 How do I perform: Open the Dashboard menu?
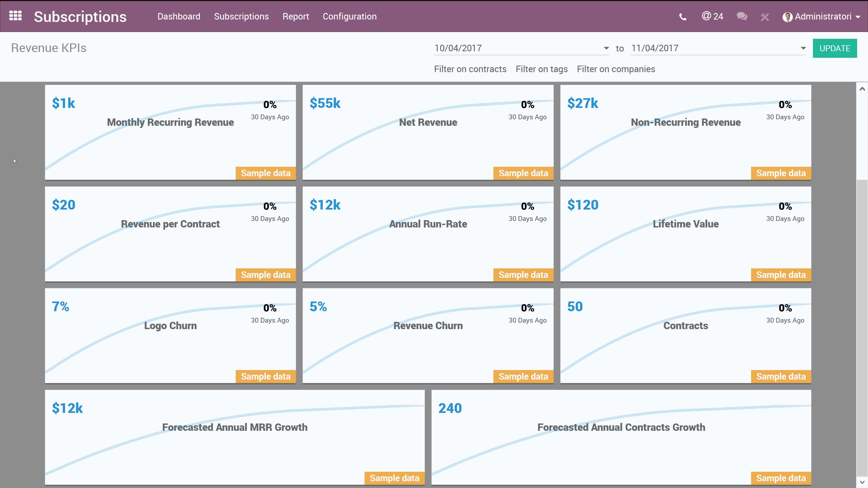(x=179, y=16)
